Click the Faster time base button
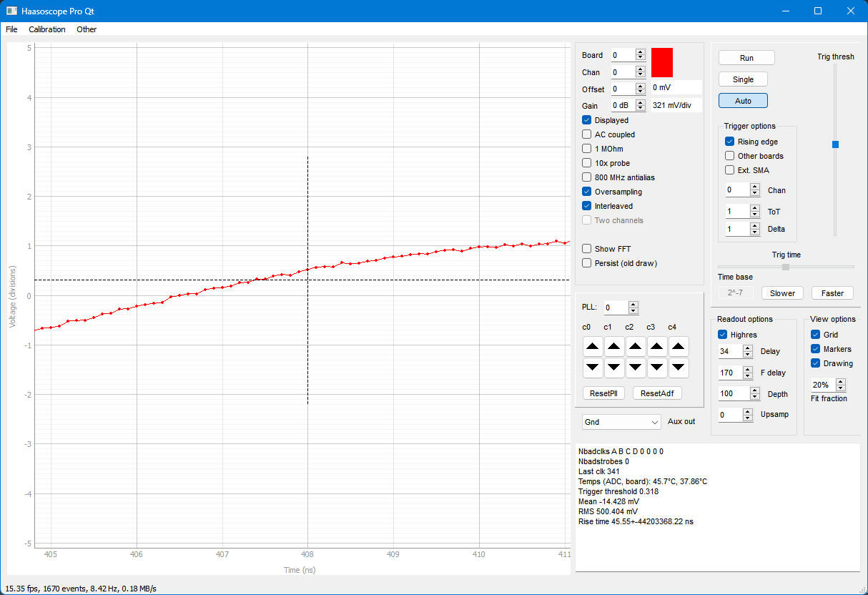Image resolution: width=868 pixels, height=595 pixels. pos(832,292)
